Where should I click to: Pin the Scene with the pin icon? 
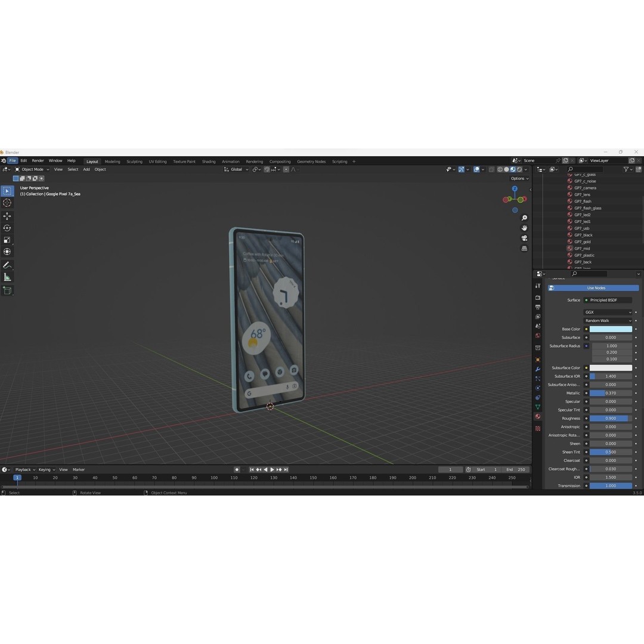(x=558, y=160)
